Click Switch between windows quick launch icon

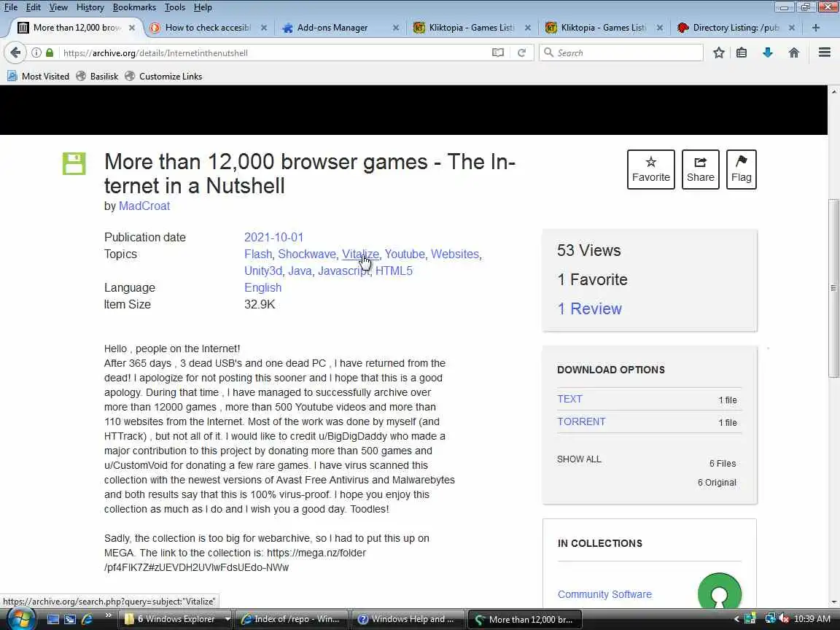coord(70,619)
